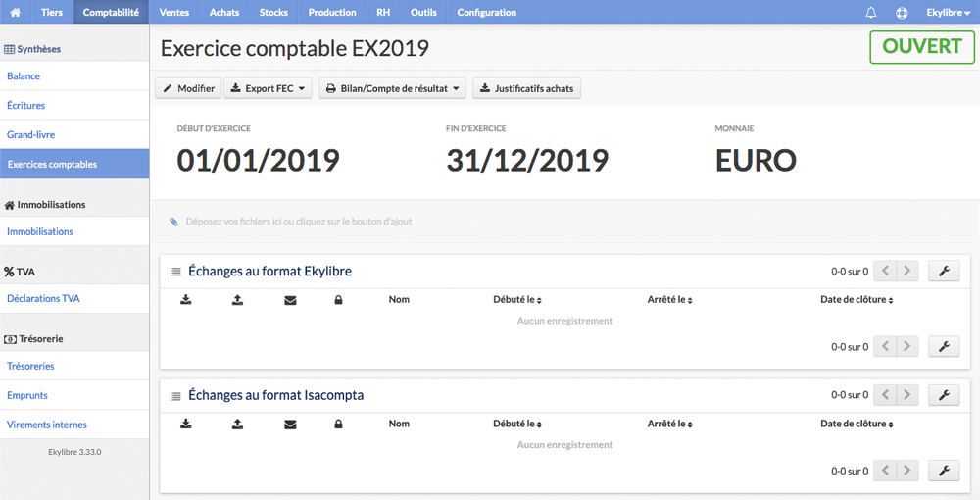The height and width of the screenshot is (500, 980).
Task: Select Exercices comptables in sidebar
Action: click(74, 165)
